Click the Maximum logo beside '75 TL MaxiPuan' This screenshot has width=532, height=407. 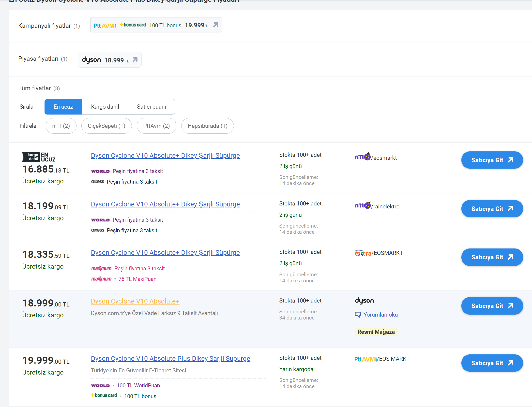pos(101,279)
